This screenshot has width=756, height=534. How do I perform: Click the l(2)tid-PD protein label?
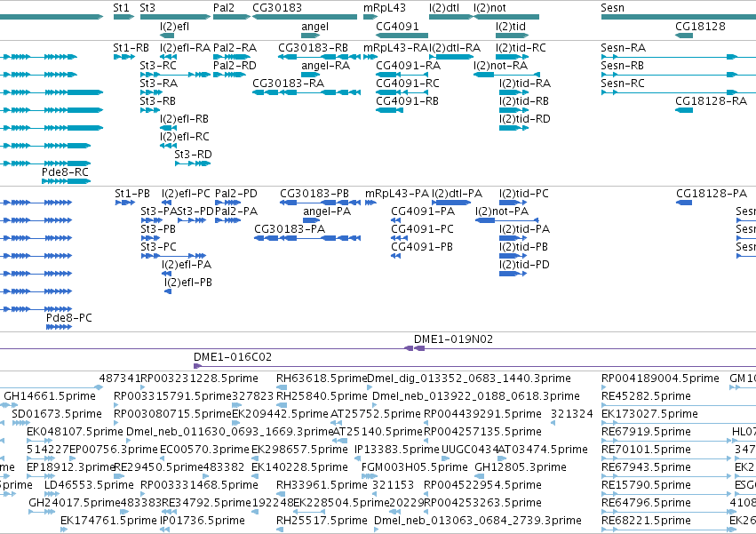(x=524, y=265)
